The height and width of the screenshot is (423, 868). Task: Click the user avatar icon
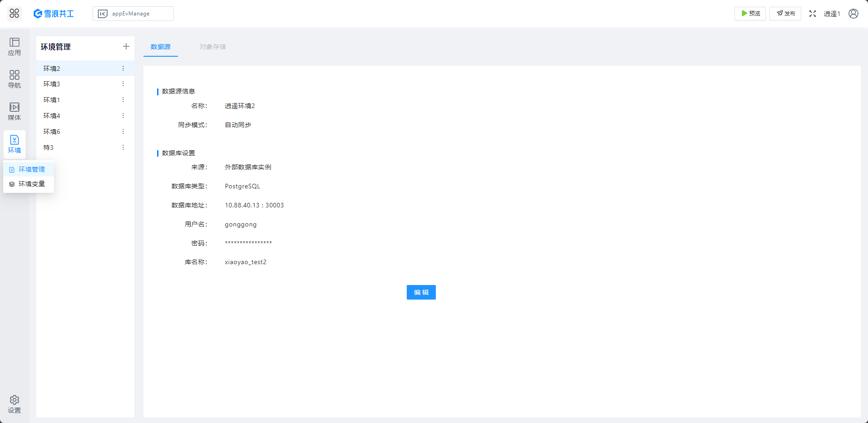point(853,14)
